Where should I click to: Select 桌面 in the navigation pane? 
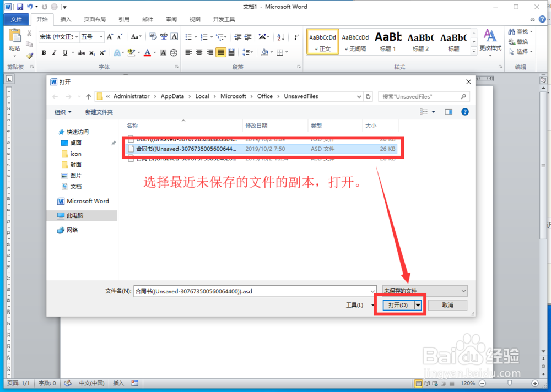pyautogui.click(x=75, y=143)
